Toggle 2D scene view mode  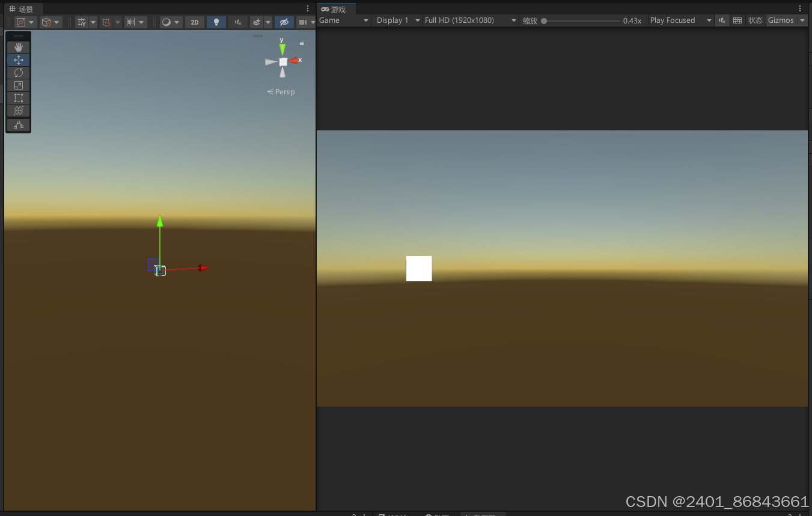(194, 22)
